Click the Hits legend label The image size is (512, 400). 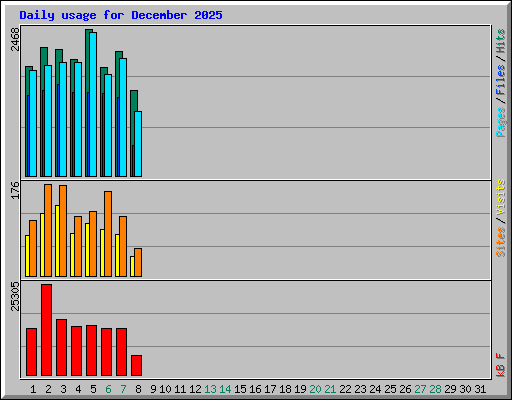501,41
